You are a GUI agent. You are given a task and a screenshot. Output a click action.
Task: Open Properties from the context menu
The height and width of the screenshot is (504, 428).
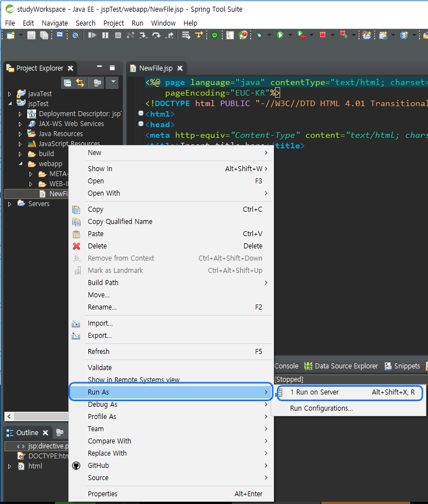click(171, 493)
